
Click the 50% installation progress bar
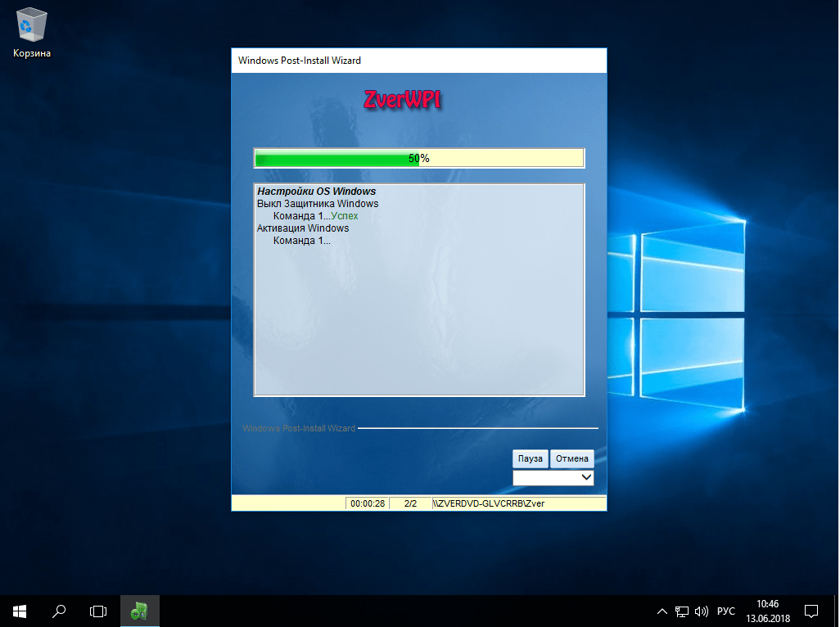(x=419, y=158)
